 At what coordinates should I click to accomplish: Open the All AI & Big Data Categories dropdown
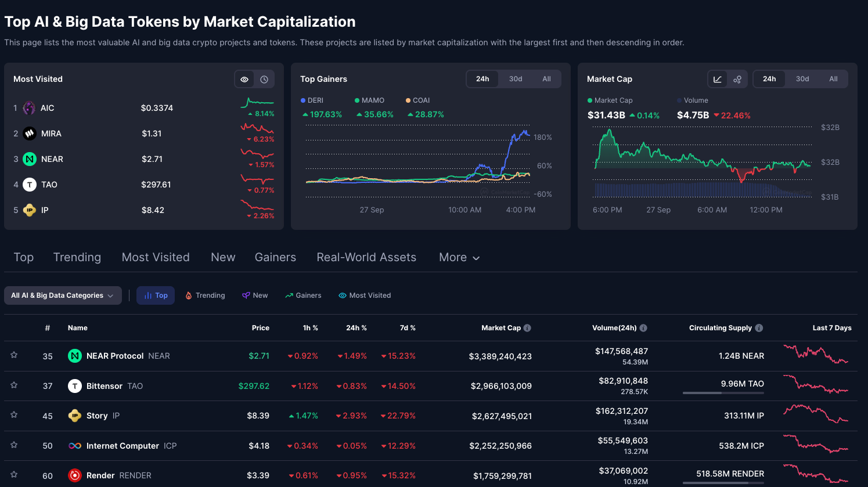point(63,295)
